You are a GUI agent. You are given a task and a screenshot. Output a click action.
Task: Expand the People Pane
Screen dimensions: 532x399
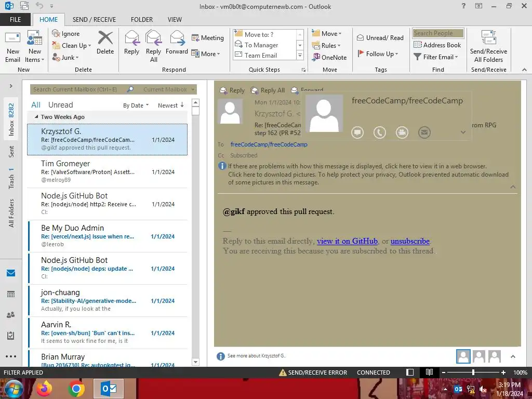(513, 356)
